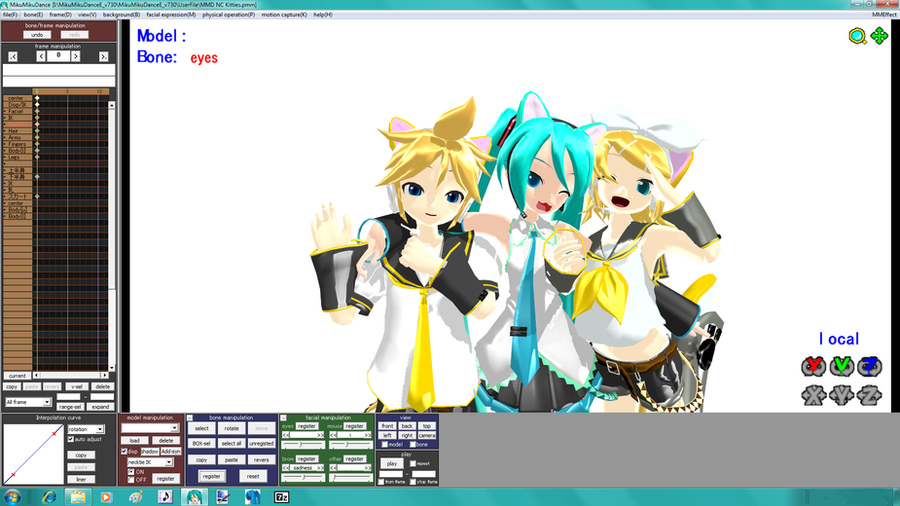Open the music note app on the taskbar
Screen dimensions: 900x506
point(165,497)
